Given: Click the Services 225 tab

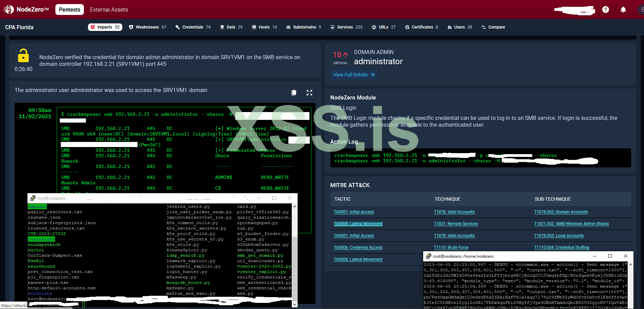Looking at the screenshot, I should click(346, 27).
